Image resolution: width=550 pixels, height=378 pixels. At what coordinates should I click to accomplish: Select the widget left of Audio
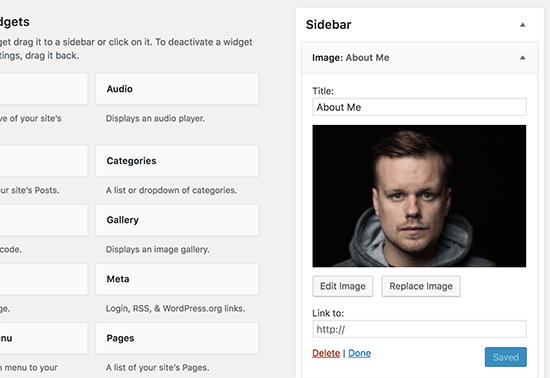coord(44,89)
